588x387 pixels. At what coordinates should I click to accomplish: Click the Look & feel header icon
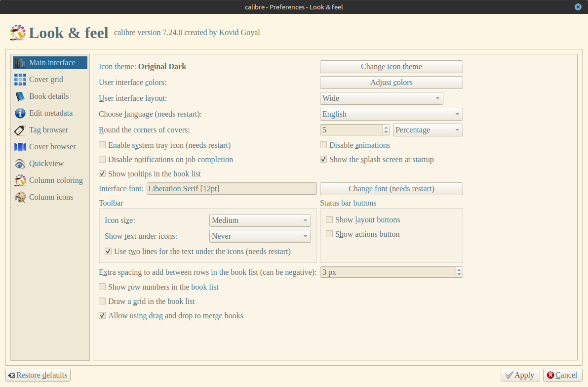point(18,33)
